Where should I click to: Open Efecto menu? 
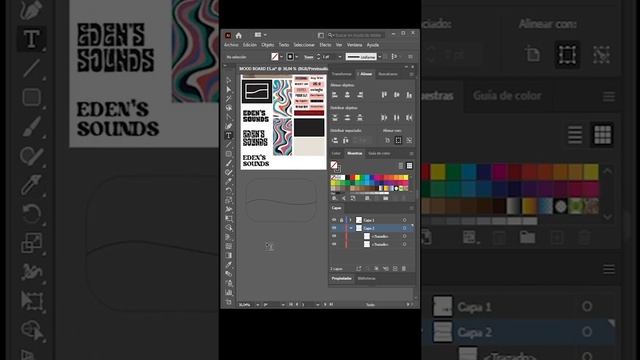pos(325,45)
